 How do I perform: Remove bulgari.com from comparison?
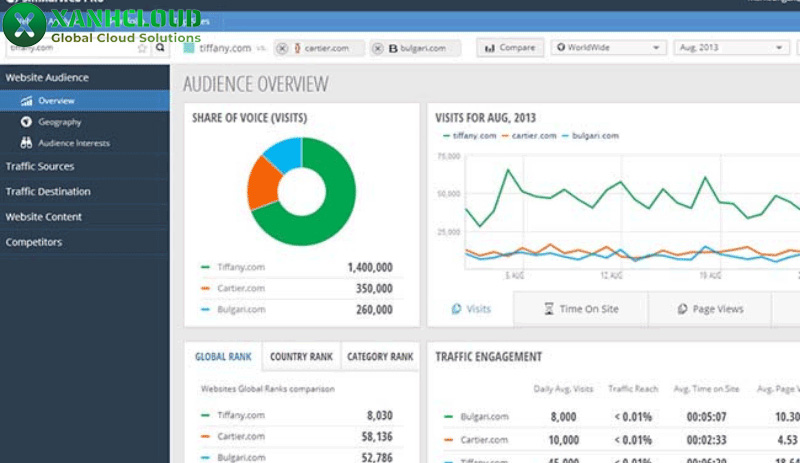click(x=379, y=48)
